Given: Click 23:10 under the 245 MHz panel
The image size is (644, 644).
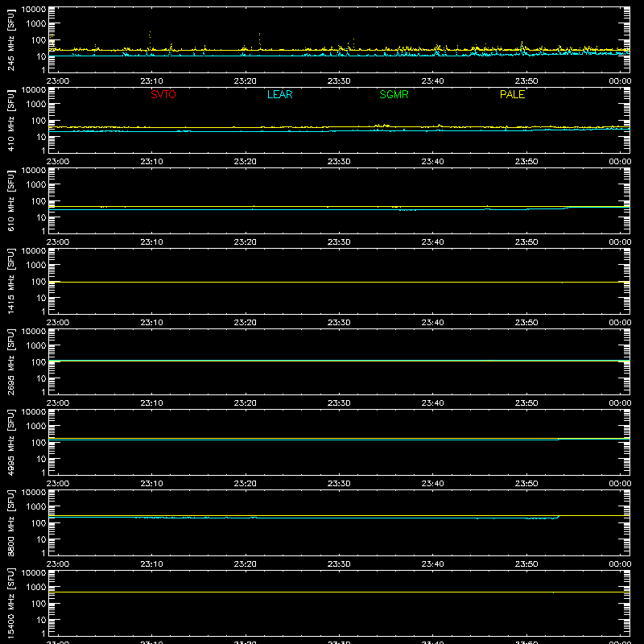Looking at the screenshot, I should pos(151,81).
